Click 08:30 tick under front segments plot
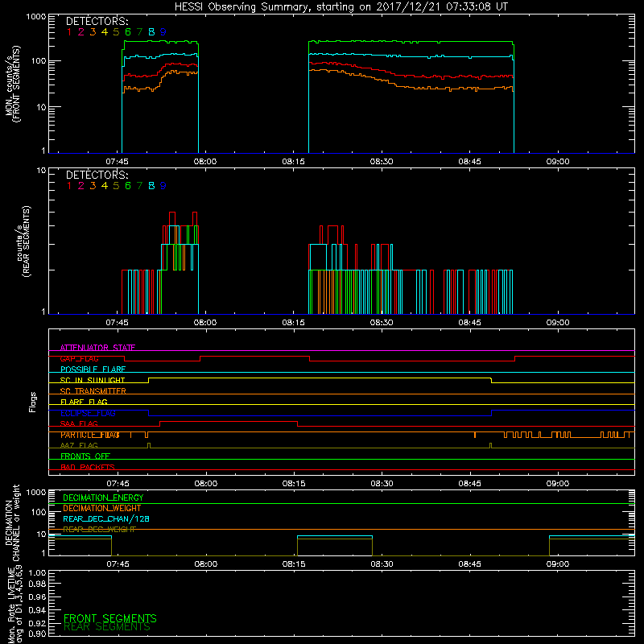 pos(382,162)
